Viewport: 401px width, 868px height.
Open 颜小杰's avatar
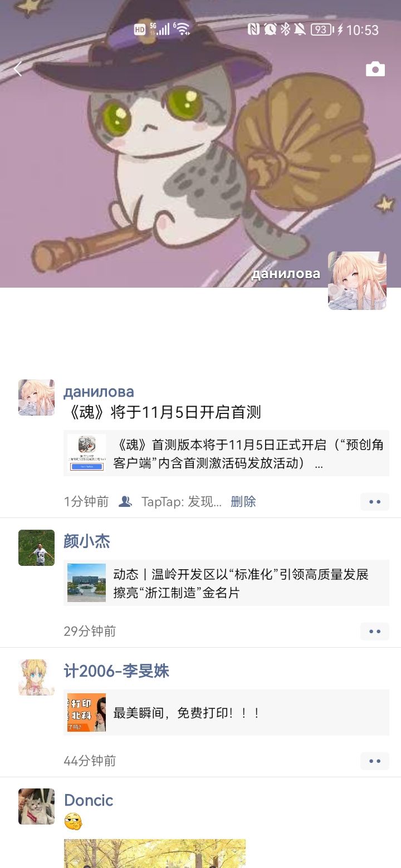click(x=36, y=548)
